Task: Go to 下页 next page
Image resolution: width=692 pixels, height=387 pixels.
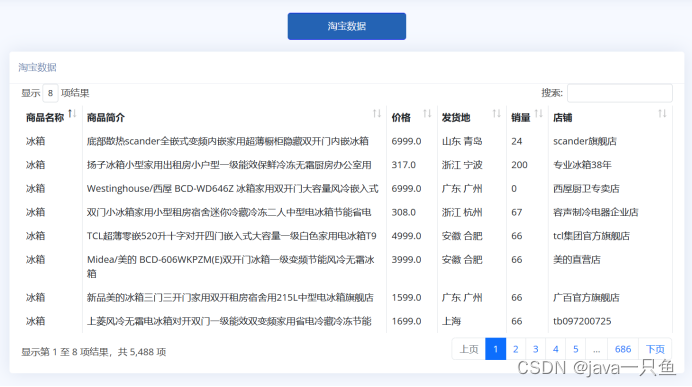Action: pos(655,349)
